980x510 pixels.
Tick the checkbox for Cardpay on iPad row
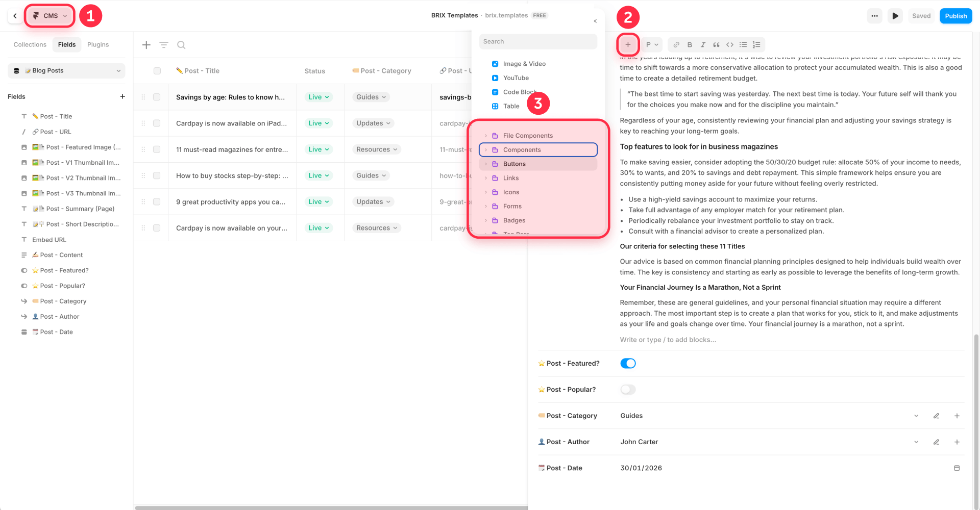157,123
